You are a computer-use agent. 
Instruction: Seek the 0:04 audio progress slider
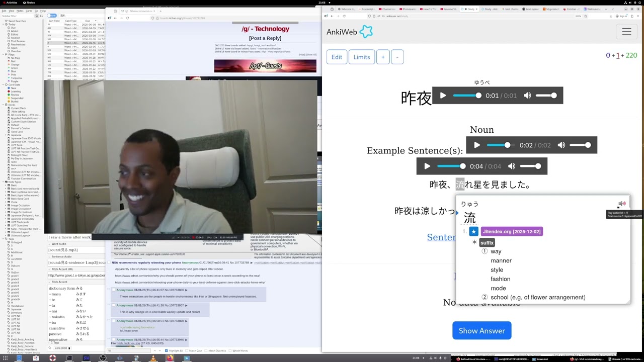click(x=451, y=166)
